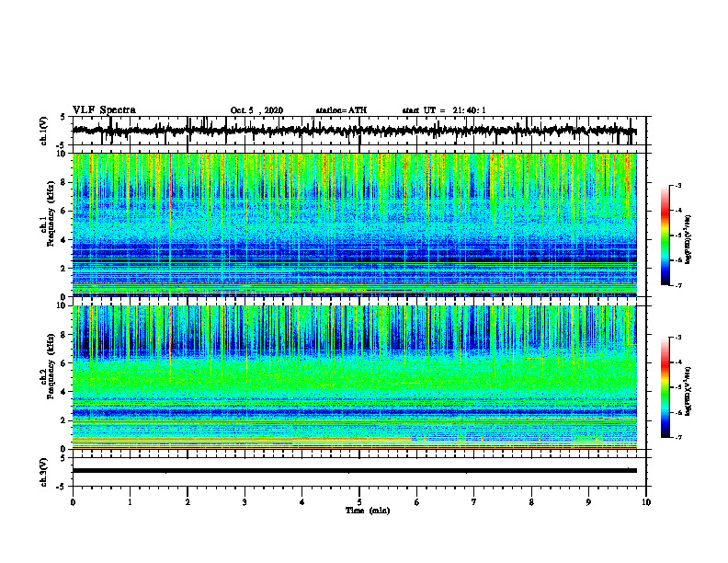Click the "0" tick on time axis
The height and width of the screenshot is (563, 728).
point(73,502)
